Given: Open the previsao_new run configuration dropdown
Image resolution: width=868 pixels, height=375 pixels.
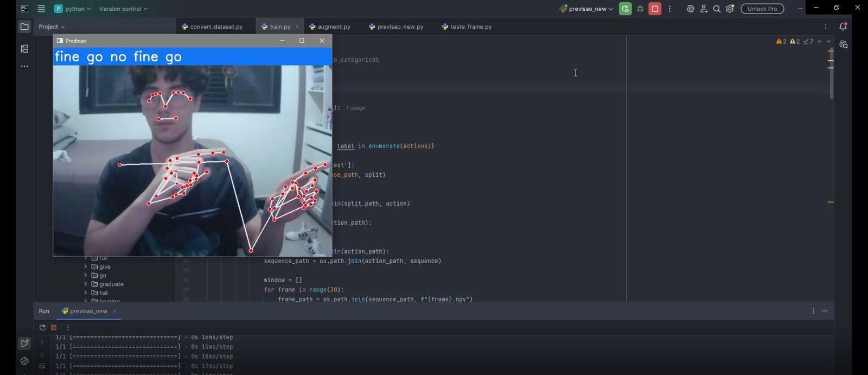Looking at the screenshot, I should pos(589,9).
